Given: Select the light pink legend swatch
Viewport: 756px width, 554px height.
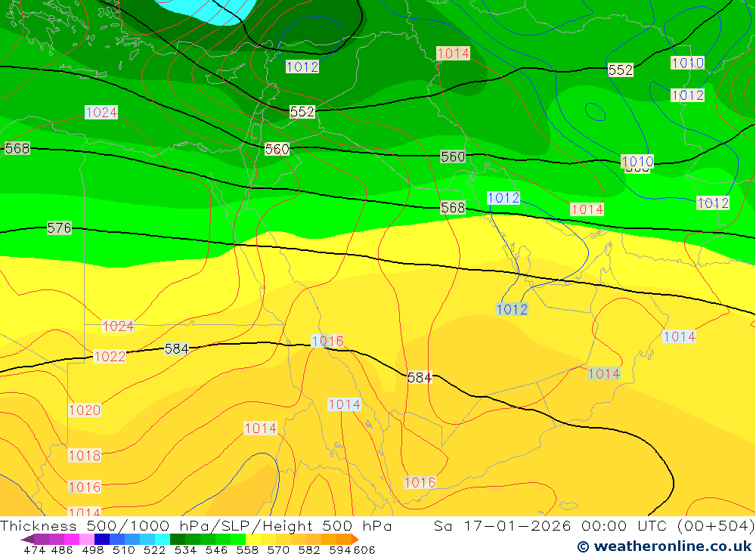Looking at the screenshot, I should 87,539.
